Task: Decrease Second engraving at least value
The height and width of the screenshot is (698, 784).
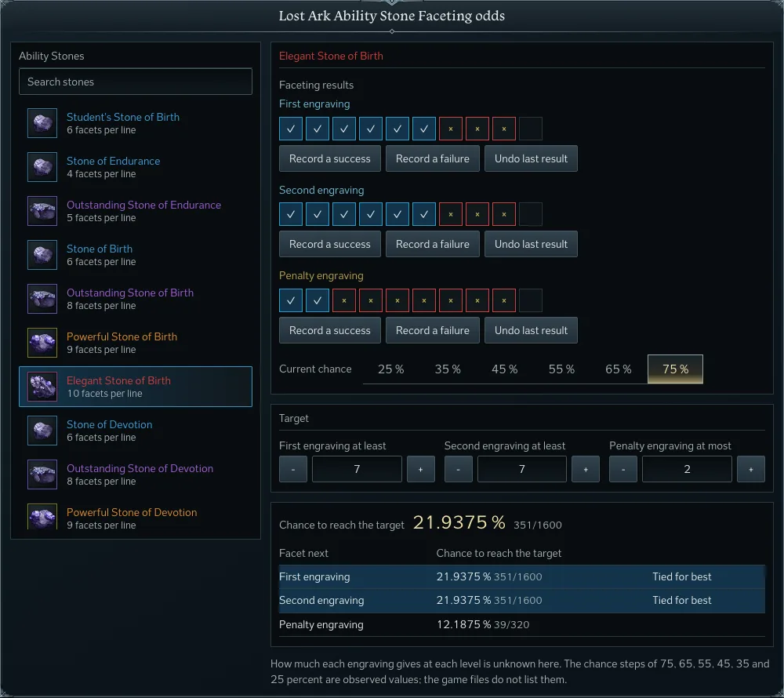Action: (x=459, y=469)
